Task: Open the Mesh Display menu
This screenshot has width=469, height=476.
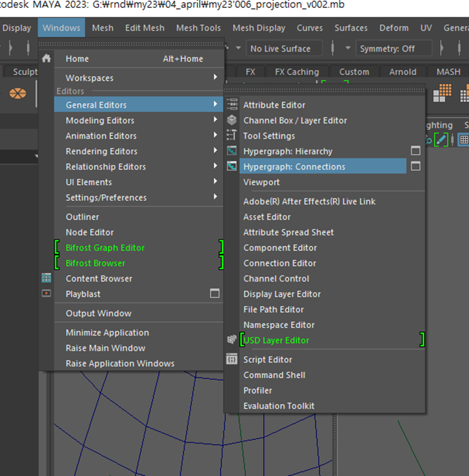Action: point(259,28)
